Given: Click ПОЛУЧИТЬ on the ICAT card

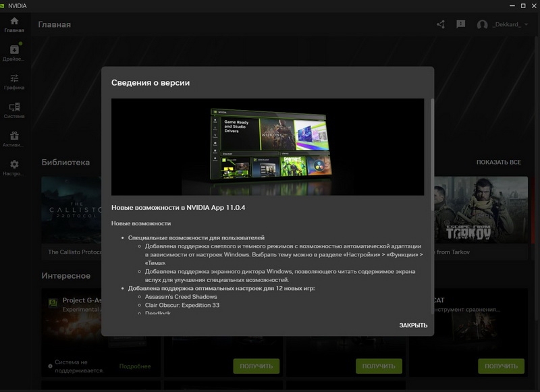Looking at the screenshot, I should point(501,366).
